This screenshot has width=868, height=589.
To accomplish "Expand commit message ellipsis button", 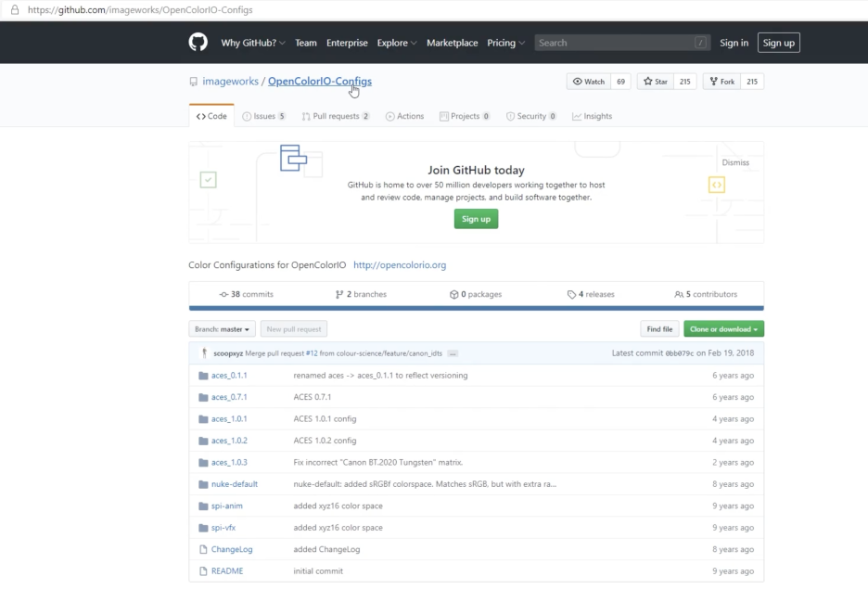I will click(x=453, y=353).
